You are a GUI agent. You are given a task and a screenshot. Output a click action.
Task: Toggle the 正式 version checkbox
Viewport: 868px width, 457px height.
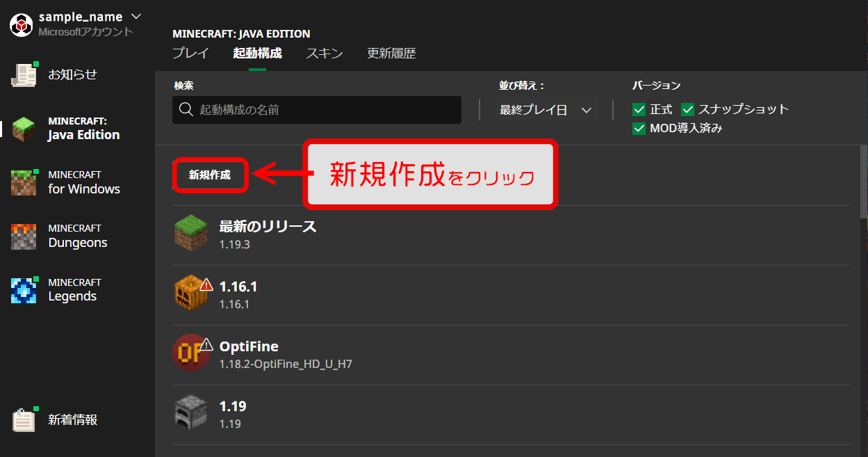pos(639,110)
